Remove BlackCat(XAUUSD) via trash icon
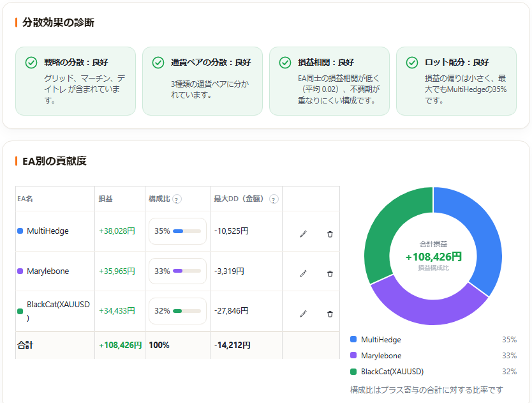This screenshot has width=532, height=403. click(330, 314)
